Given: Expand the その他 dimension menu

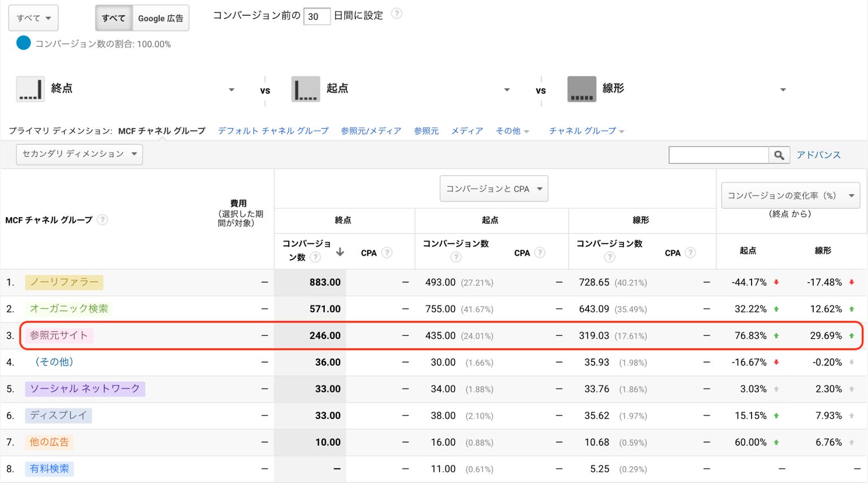Looking at the screenshot, I should 512,131.
